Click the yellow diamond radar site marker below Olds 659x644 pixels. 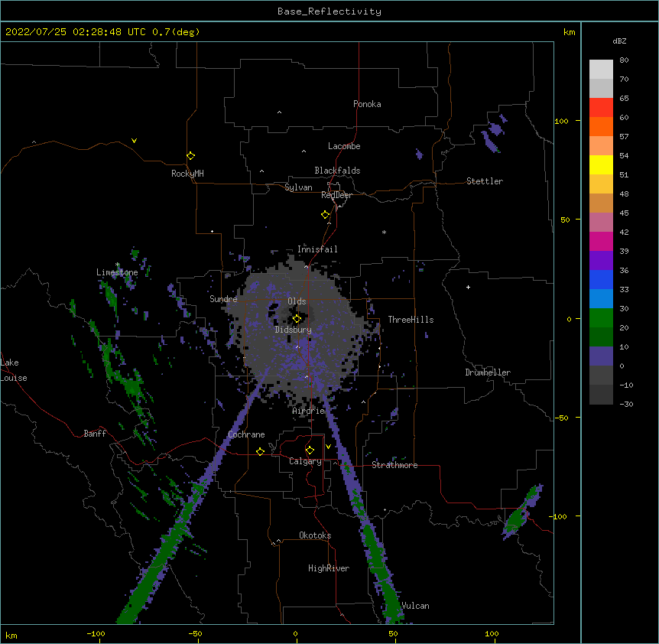coord(297,319)
